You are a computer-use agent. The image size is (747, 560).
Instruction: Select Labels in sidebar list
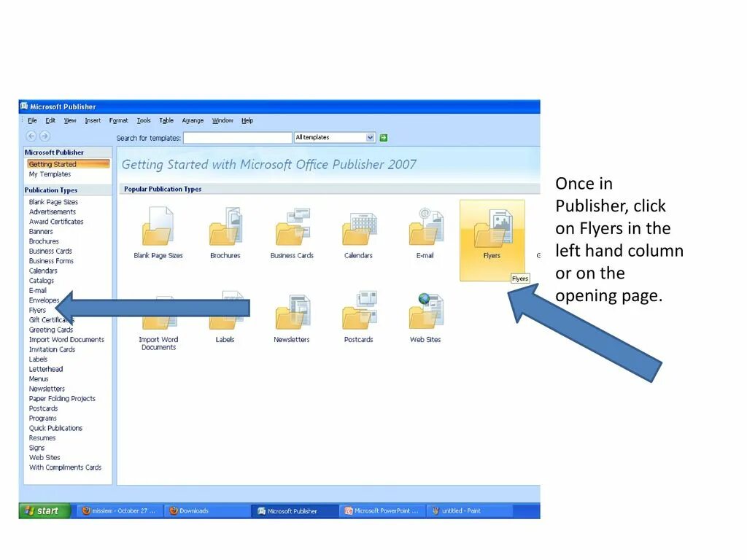tap(38, 359)
